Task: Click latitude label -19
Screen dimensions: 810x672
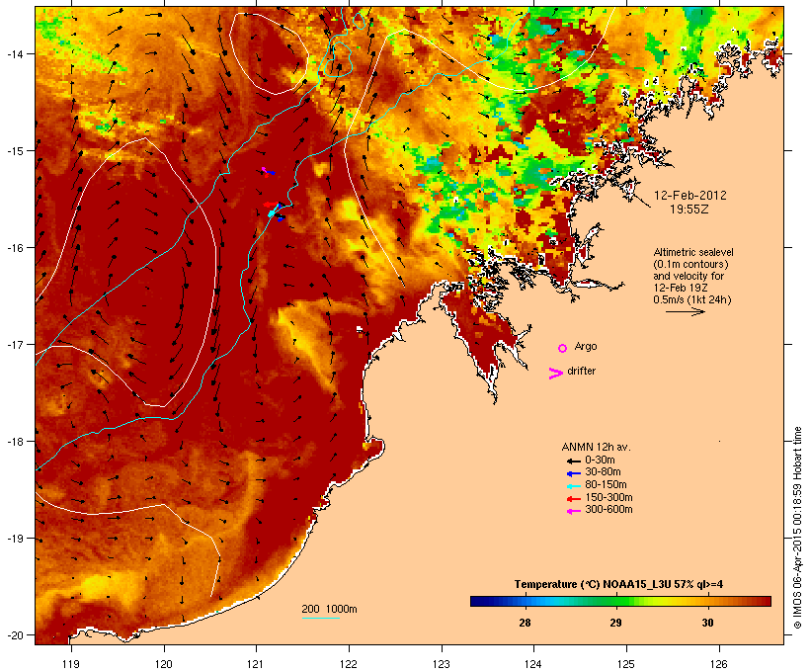Action: (14, 539)
